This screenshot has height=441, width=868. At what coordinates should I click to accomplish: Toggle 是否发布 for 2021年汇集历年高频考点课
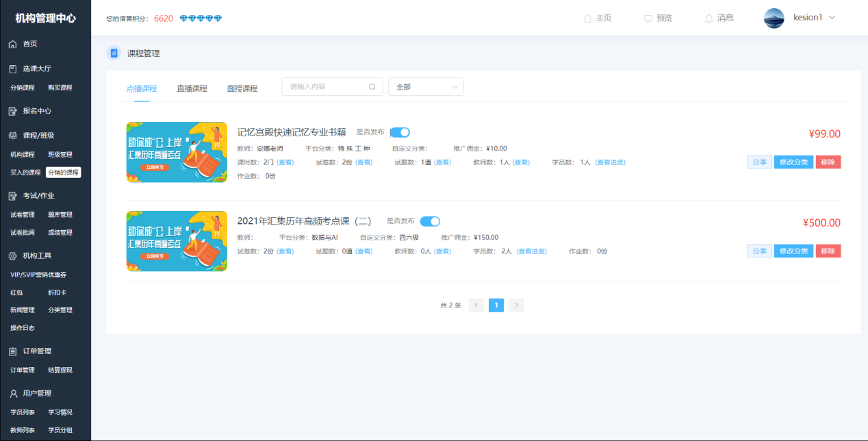click(431, 221)
